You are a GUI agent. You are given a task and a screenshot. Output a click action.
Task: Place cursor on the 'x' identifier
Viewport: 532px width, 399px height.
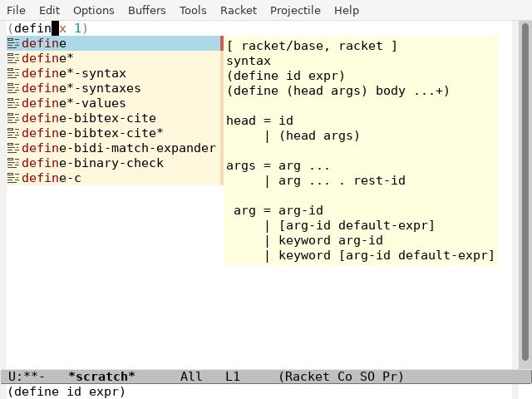click(63, 28)
